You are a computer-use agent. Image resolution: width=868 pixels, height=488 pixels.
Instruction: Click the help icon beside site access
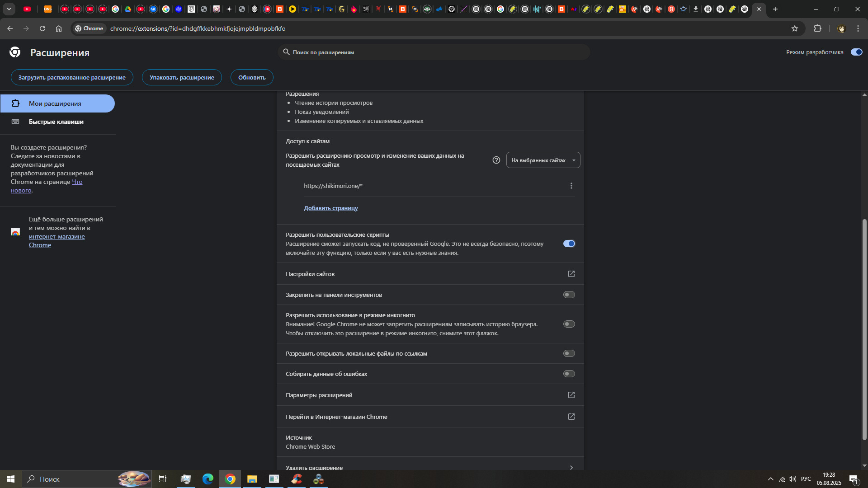click(x=496, y=160)
